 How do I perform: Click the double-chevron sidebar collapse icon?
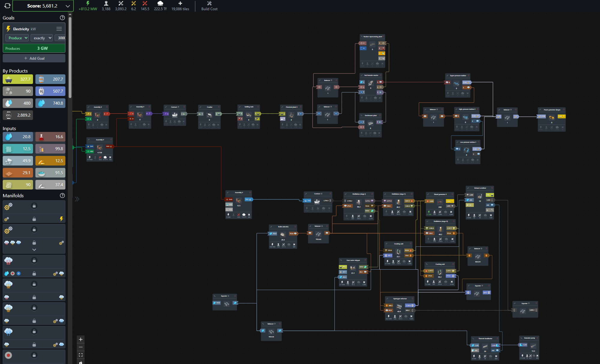click(x=77, y=199)
